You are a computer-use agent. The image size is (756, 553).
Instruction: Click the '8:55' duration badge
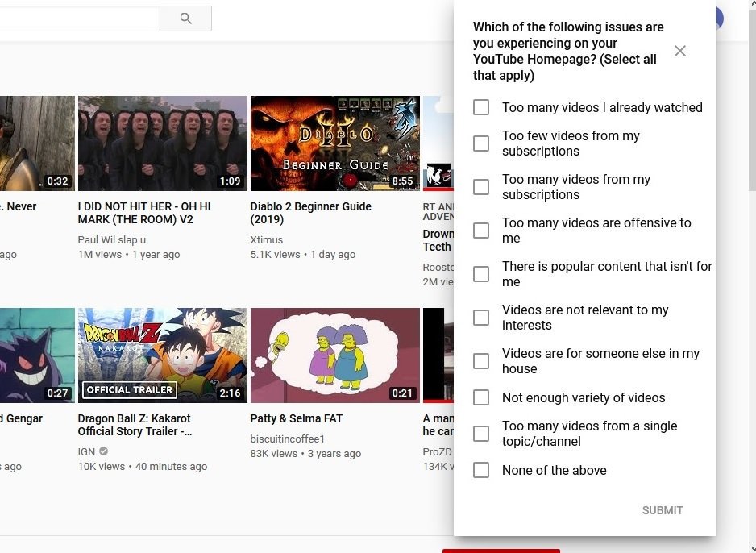[x=403, y=181]
